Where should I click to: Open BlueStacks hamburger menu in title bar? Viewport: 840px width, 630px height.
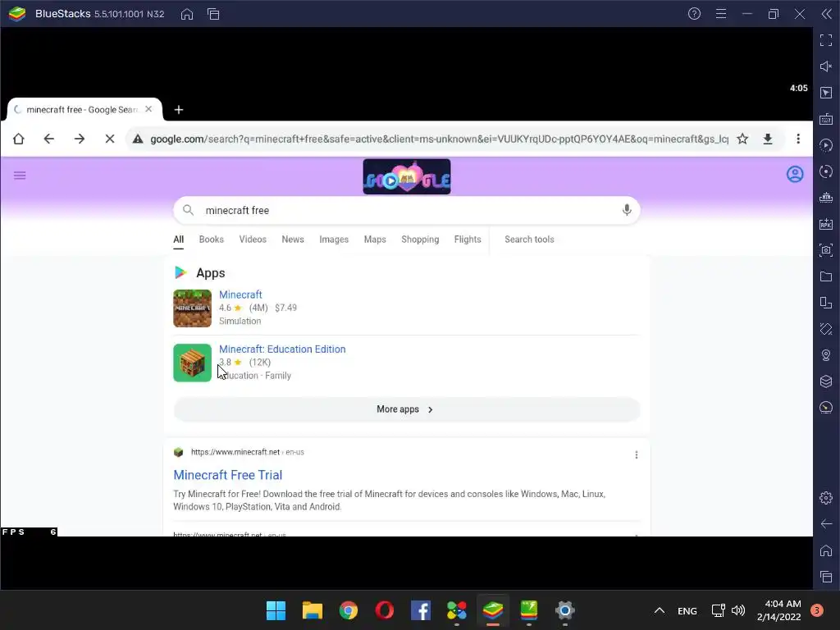721,14
